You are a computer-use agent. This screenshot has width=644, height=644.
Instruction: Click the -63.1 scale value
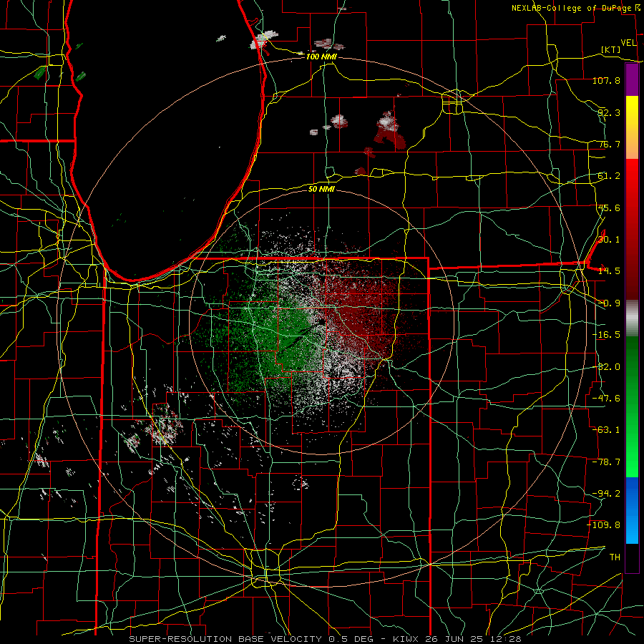(606, 430)
